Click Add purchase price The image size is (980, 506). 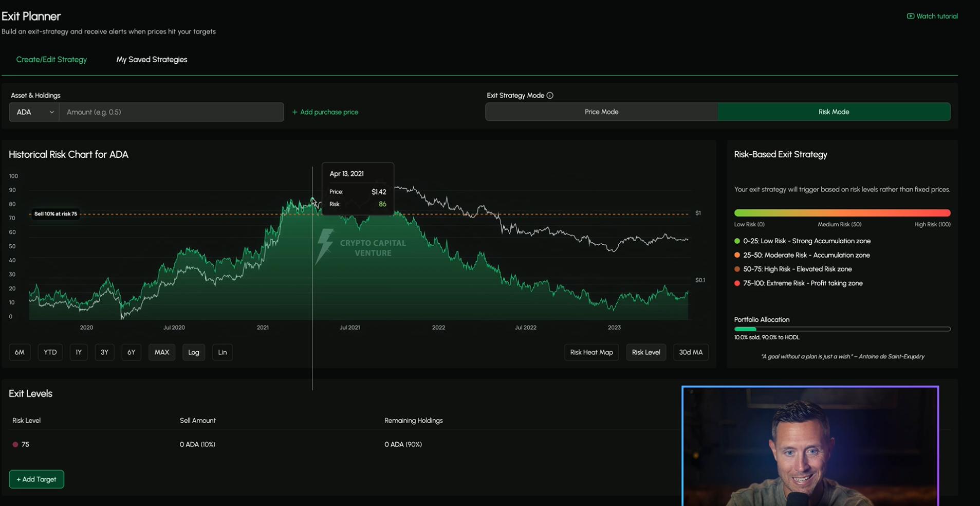point(325,112)
